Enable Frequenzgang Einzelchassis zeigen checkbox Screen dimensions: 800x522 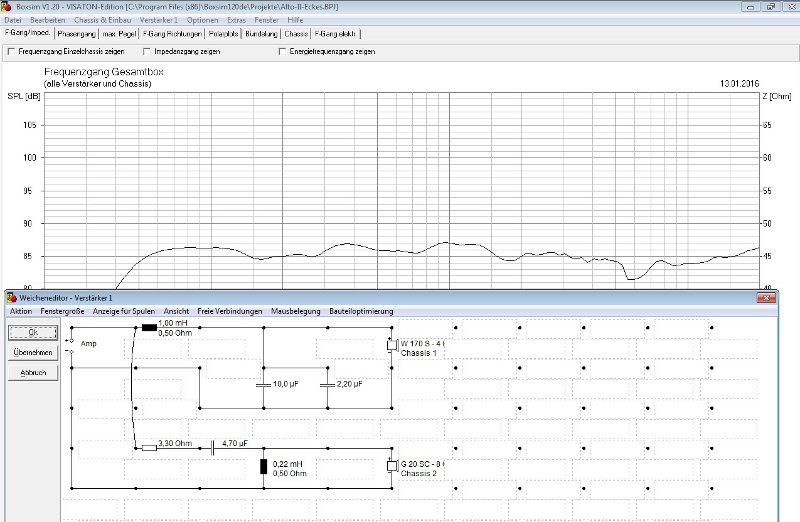(x=12, y=51)
